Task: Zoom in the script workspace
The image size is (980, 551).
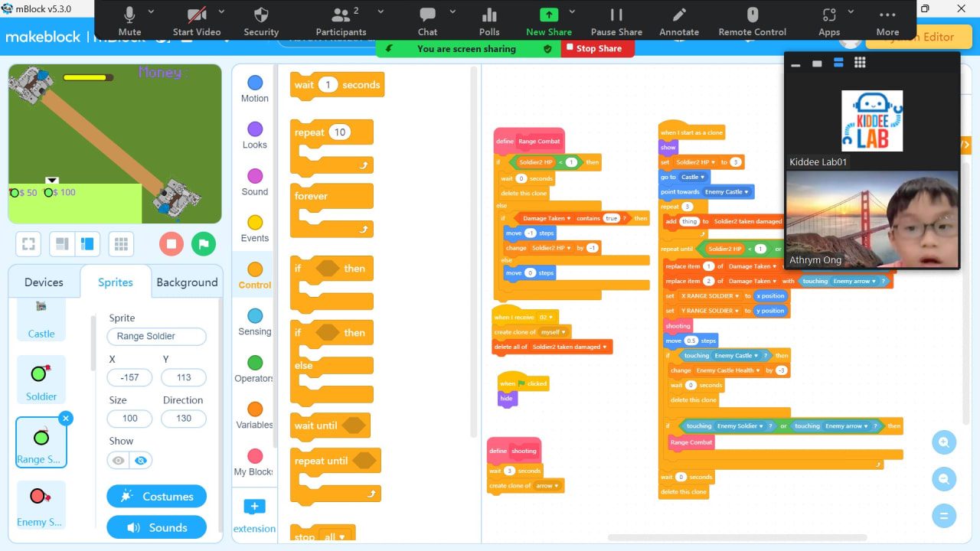Action: [944, 442]
